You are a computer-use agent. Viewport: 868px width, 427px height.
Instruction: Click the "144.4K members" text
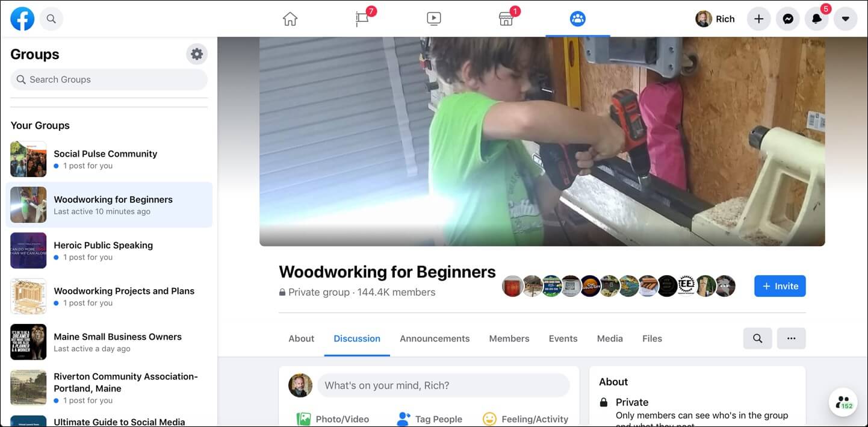tap(396, 292)
